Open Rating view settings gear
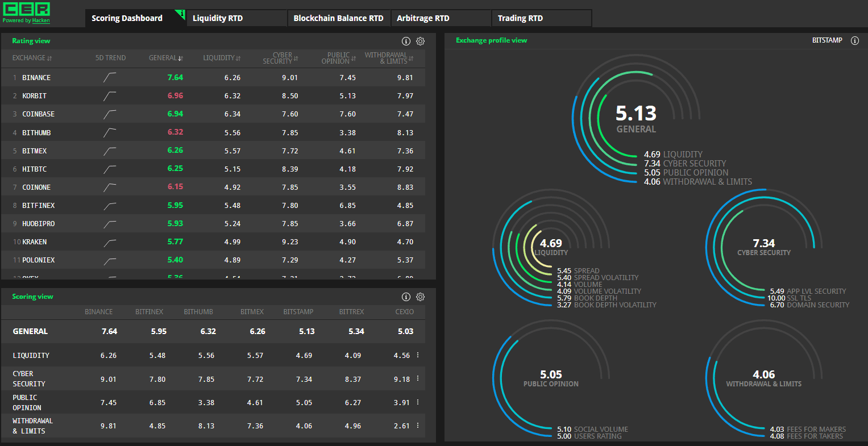The height and width of the screenshot is (446, 868). coord(421,41)
